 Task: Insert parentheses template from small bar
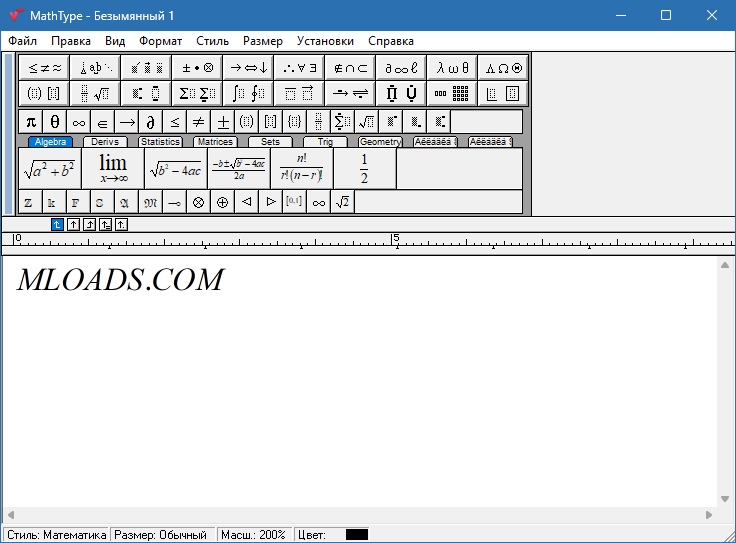247,122
